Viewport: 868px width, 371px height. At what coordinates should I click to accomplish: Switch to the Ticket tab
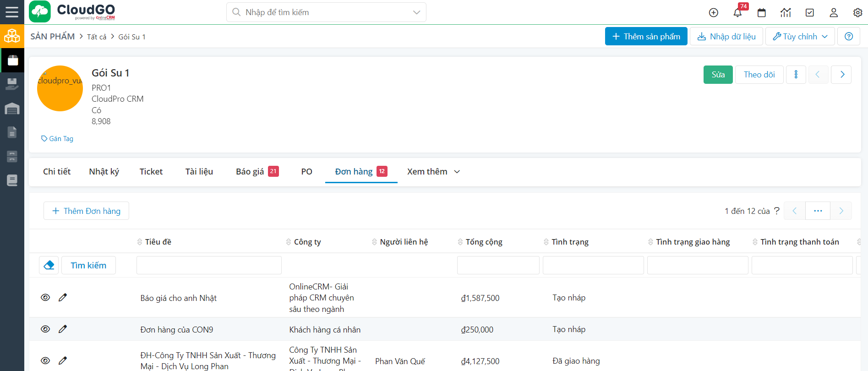151,171
